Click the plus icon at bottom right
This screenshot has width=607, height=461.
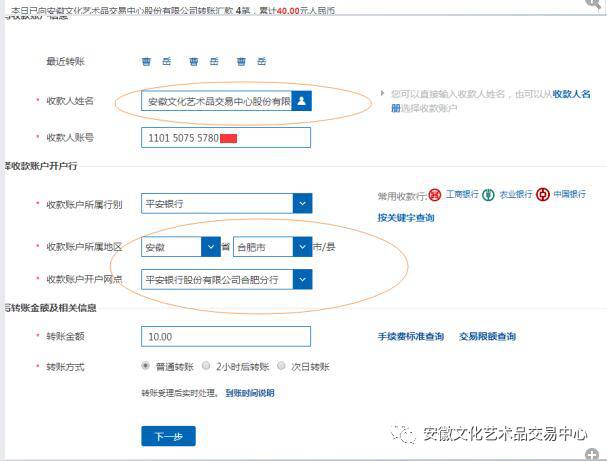[592, 454]
